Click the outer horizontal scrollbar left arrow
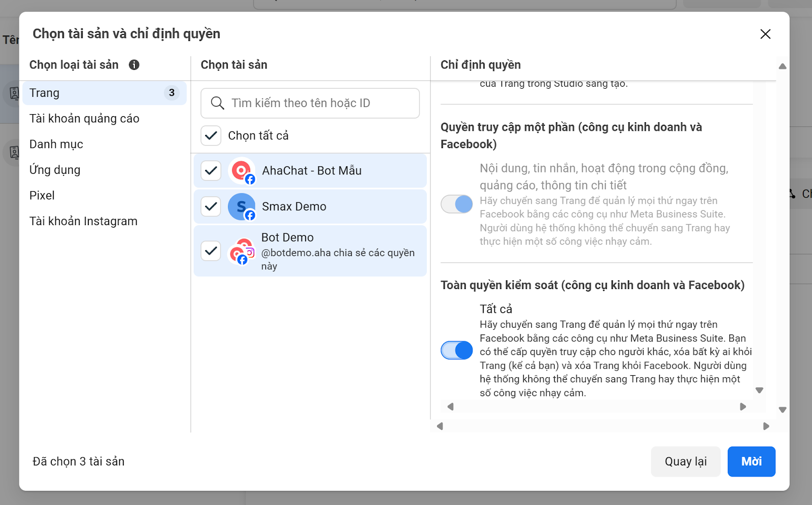Screen dimensions: 812x505 point(440,426)
